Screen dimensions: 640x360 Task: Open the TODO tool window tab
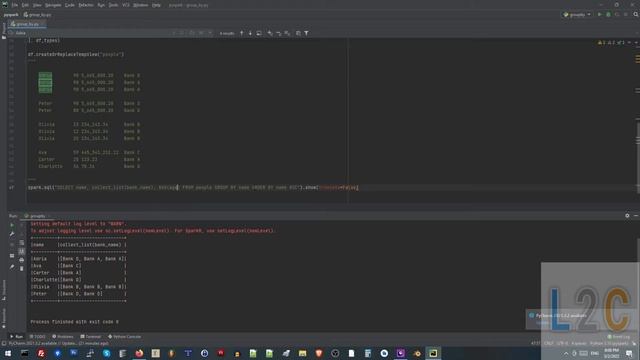click(38, 337)
